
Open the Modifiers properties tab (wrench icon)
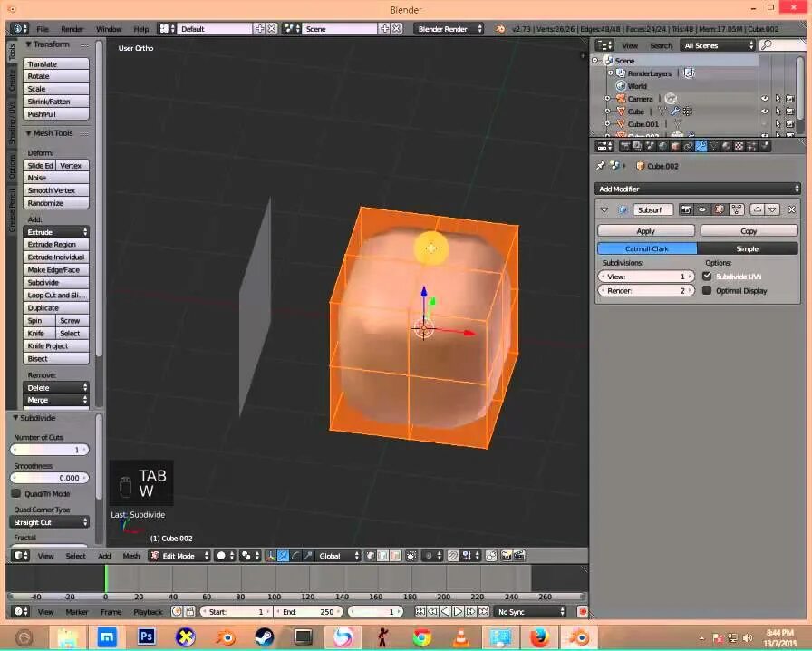point(701,146)
